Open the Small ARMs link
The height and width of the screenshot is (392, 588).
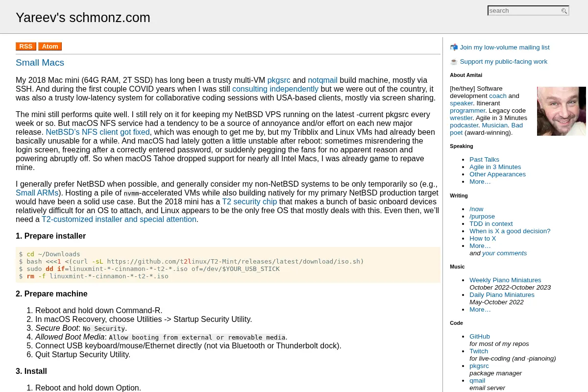point(37,193)
